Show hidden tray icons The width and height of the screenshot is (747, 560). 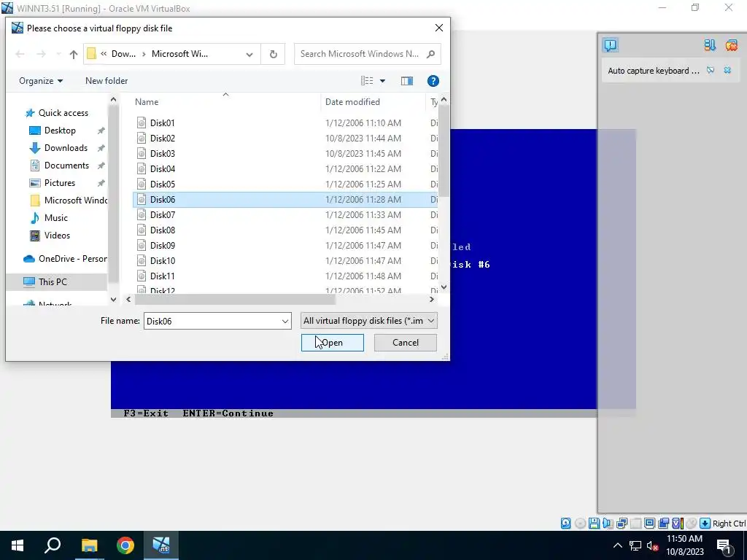tap(617, 545)
